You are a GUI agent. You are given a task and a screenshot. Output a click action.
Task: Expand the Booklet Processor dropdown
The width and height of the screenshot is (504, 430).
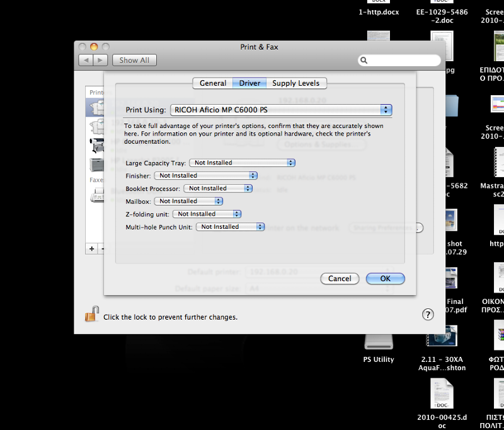click(218, 189)
